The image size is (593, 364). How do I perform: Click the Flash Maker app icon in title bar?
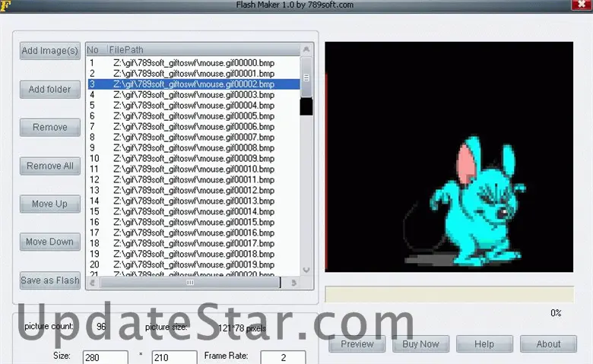(5, 5)
